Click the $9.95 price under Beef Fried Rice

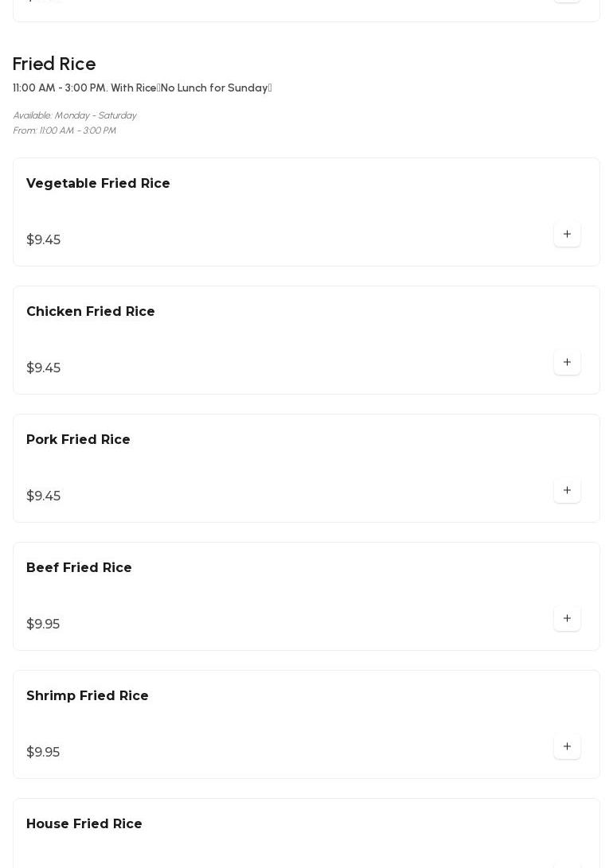click(43, 625)
